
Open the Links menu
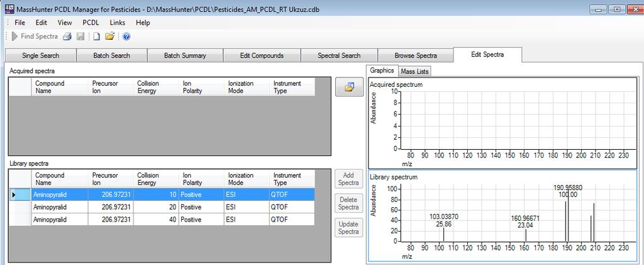click(118, 23)
